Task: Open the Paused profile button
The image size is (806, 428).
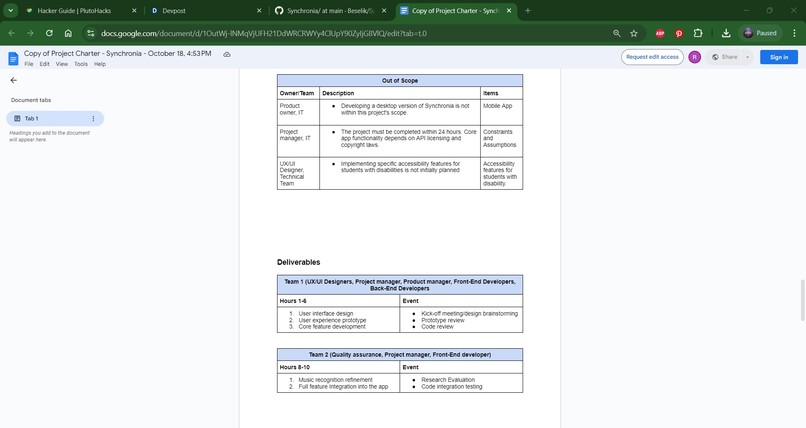Action: (x=760, y=33)
